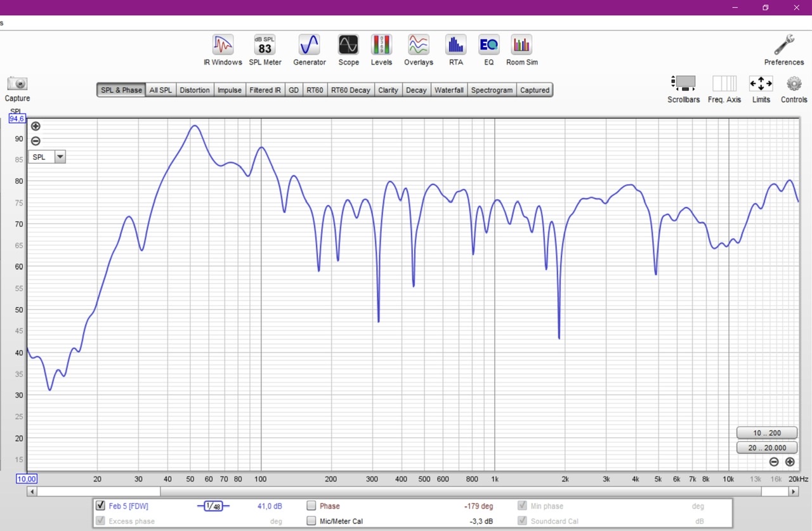Image resolution: width=812 pixels, height=531 pixels.
Task: Open the Scope tool
Action: [x=348, y=45]
